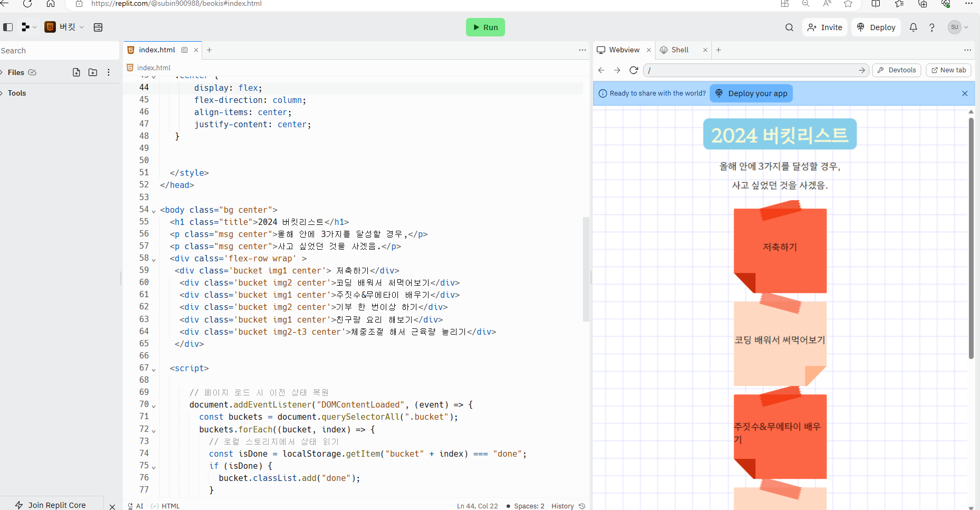Open the Files more options menu
The height and width of the screenshot is (510, 980).
click(109, 72)
